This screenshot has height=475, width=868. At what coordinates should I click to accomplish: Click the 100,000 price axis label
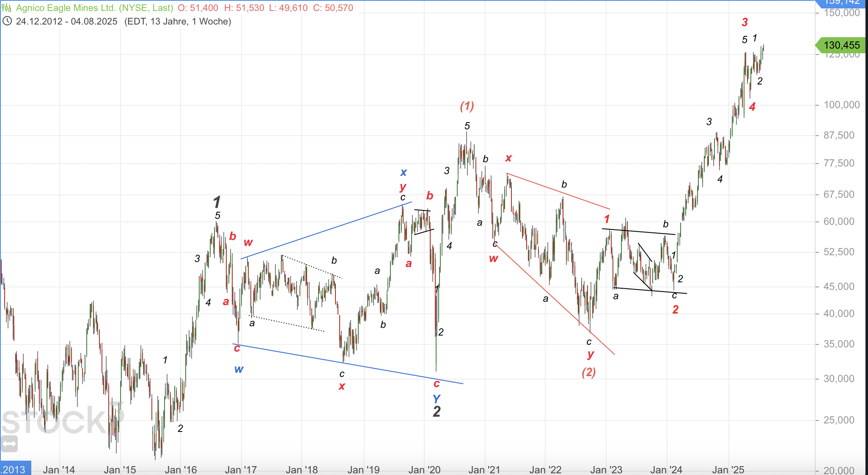841,105
